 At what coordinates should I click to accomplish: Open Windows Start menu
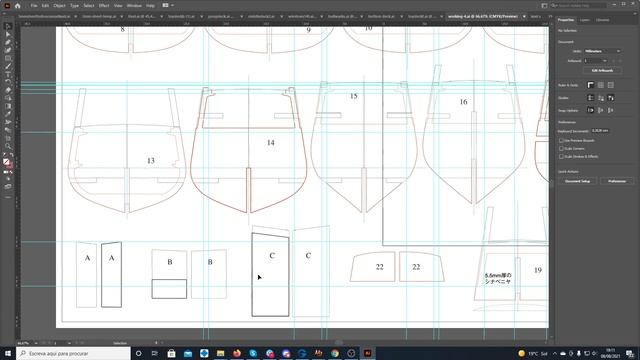[x=8, y=353]
